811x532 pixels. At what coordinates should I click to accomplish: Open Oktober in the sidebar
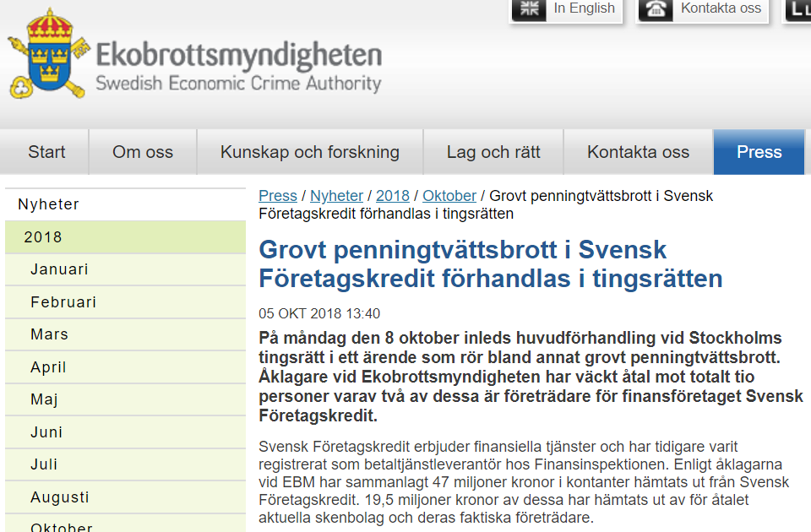(125, 524)
